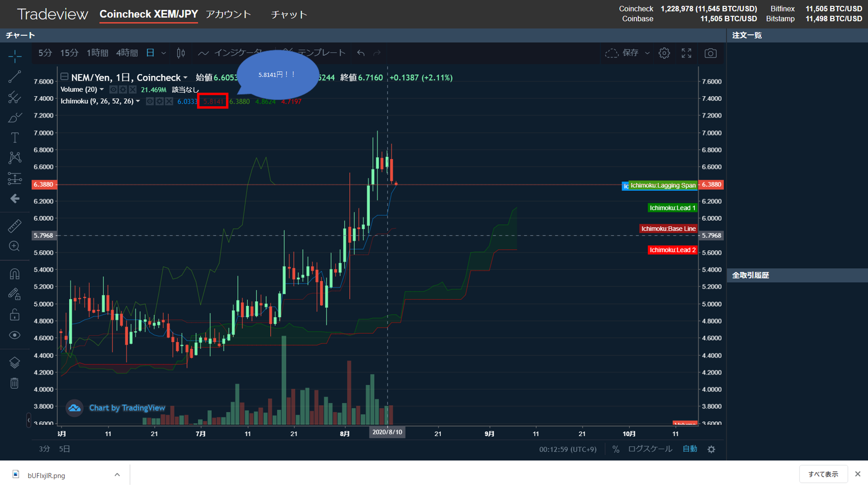
Task: Remove the Volume indicator with X
Action: click(x=132, y=90)
